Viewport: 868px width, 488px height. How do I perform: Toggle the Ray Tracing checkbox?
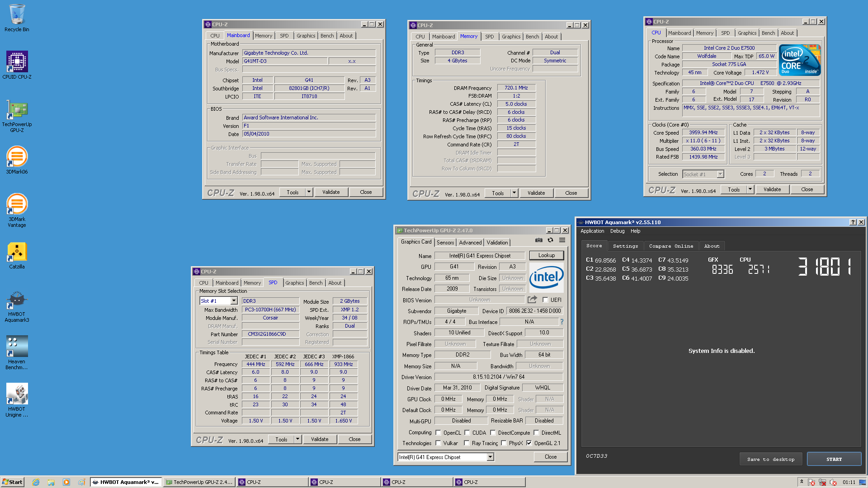(467, 443)
